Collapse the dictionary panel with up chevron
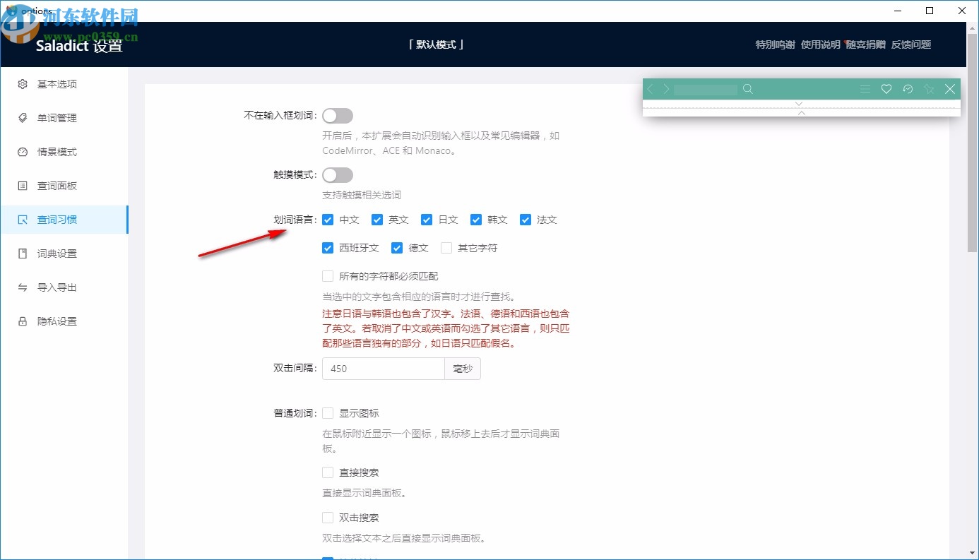The image size is (979, 560). 801,112
